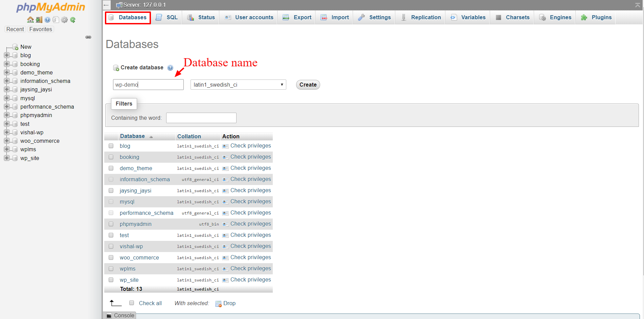Open the Charsets tab

(x=512, y=18)
